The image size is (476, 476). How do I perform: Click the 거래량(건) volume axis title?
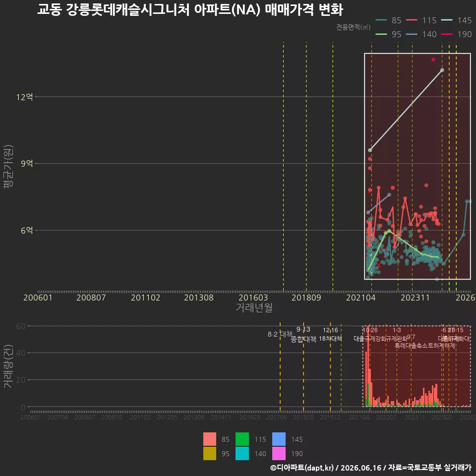(8, 366)
